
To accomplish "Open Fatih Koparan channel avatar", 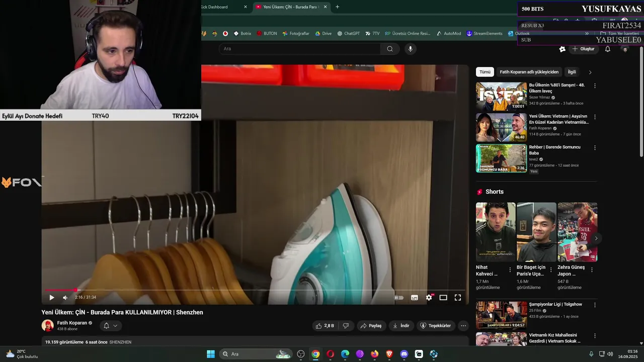I will 48,326.
